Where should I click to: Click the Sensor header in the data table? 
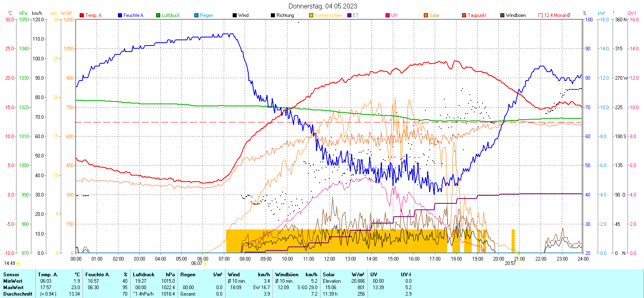pos(11,275)
